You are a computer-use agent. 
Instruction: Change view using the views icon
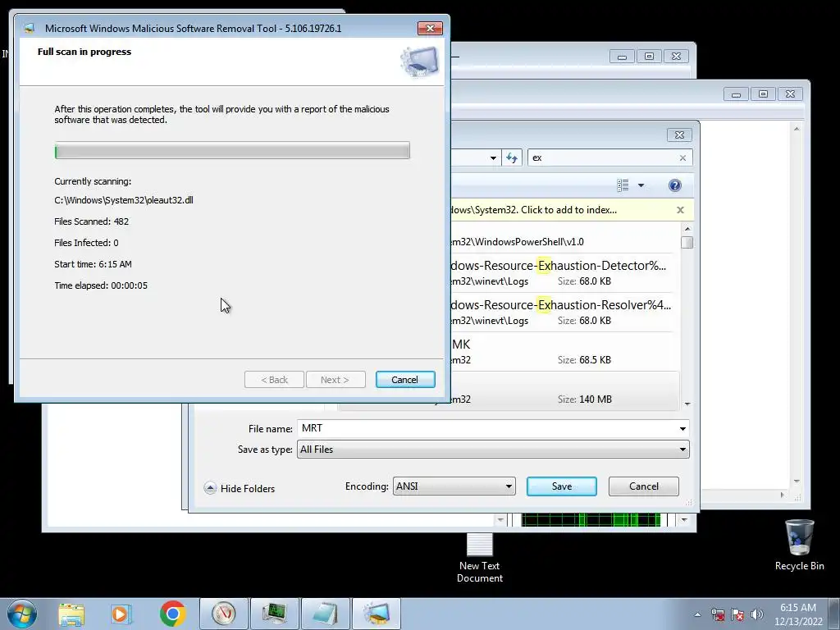(x=623, y=185)
